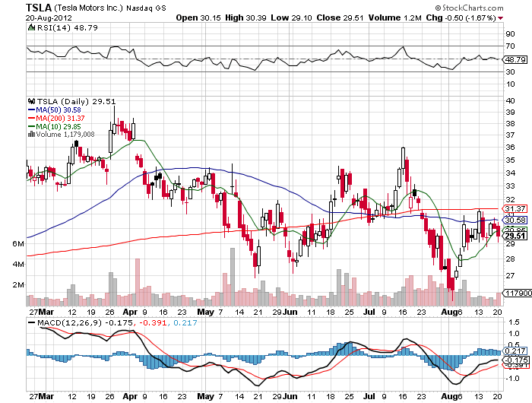Viewport: 532px width, 403px height.
Task: Click the green MA(10) legend swatch
Action: 30,125
